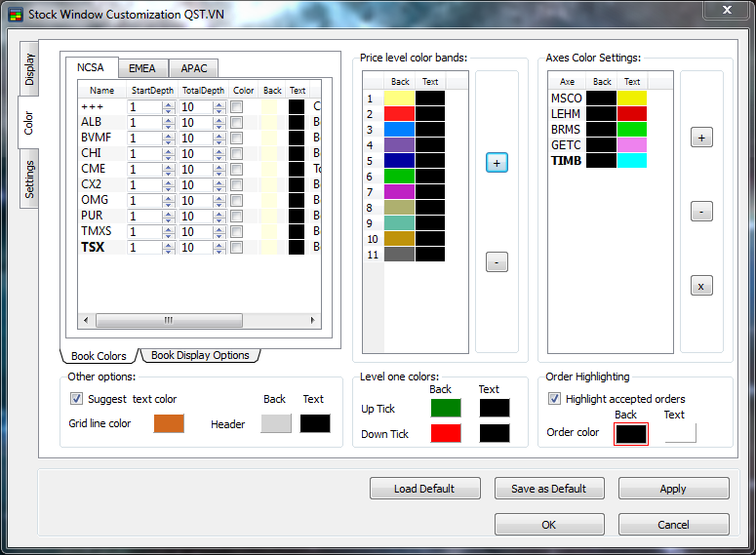Image resolution: width=756 pixels, height=555 pixels.
Task: Click minus button in Axes Color Settings
Action: 701,212
